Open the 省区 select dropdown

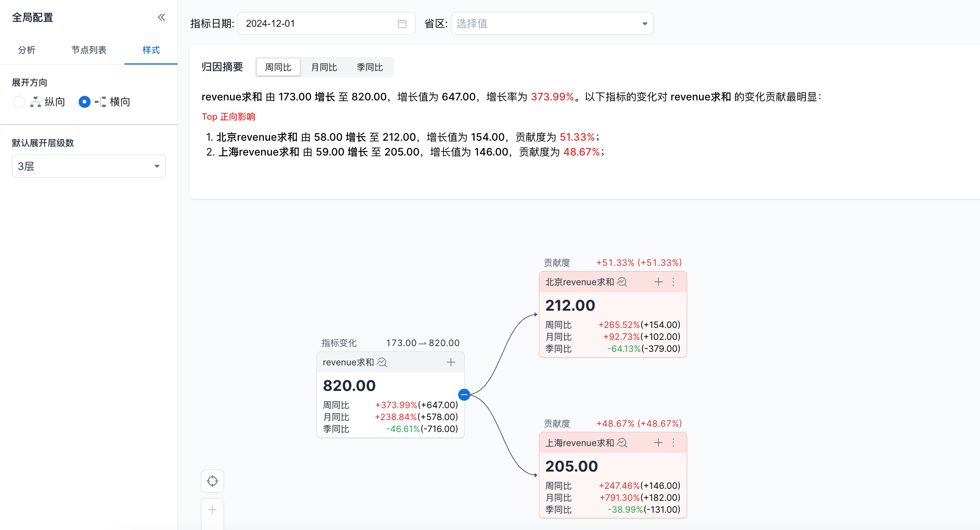[552, 24]
